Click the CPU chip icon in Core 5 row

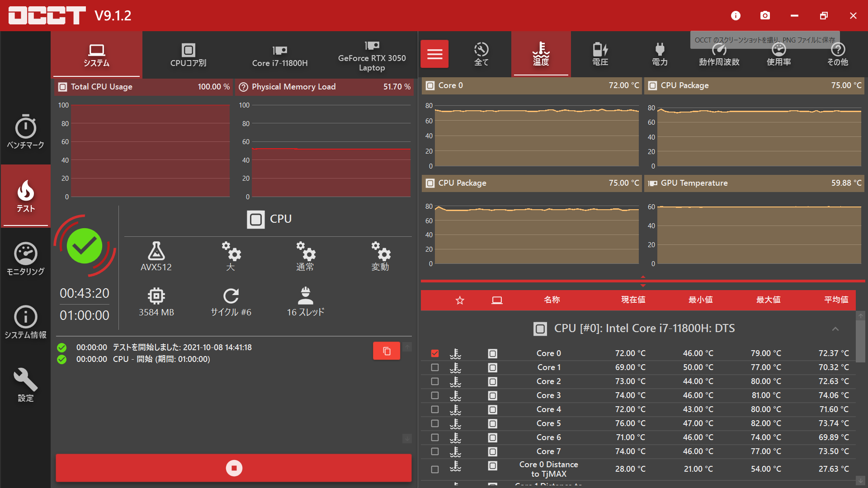tap(493, 423)
